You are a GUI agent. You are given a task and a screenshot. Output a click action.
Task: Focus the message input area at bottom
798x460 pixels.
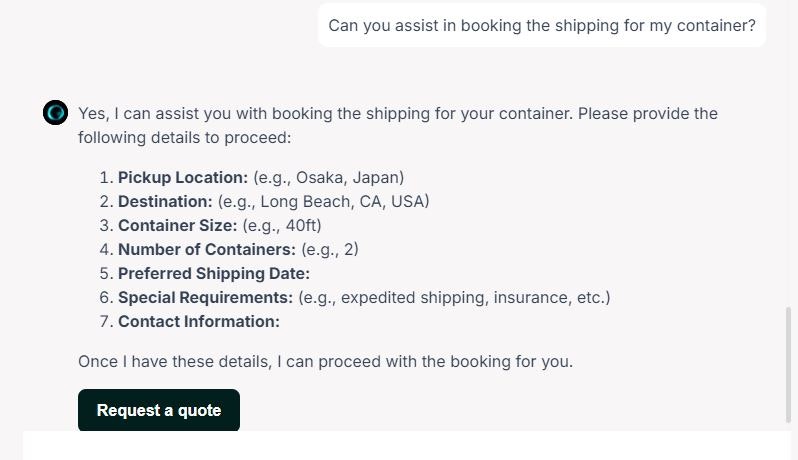pyautogui.click(x=406, y=446)
